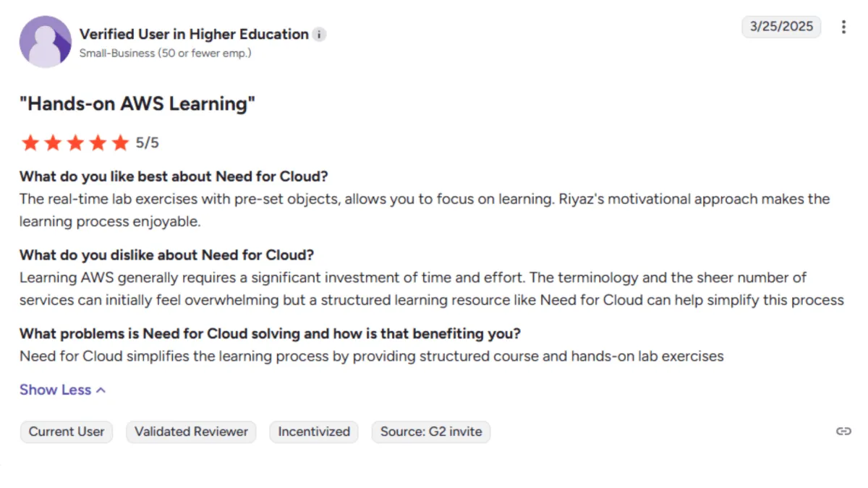868x488 pixels.
Task: Click the Show Less link
Action: click(55, 390)
